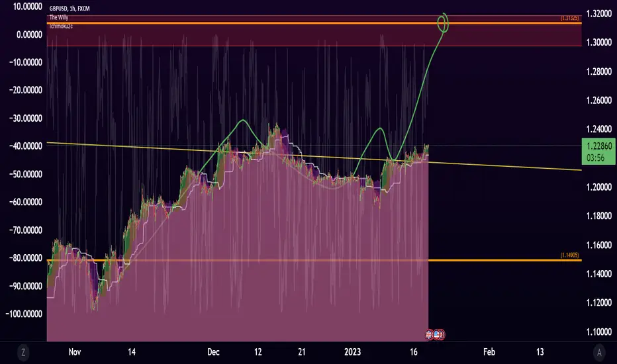This screenshot has width=617, height=364.
Task: Select the (1.14905) horizontal line price label
Action: pos(569,255)
